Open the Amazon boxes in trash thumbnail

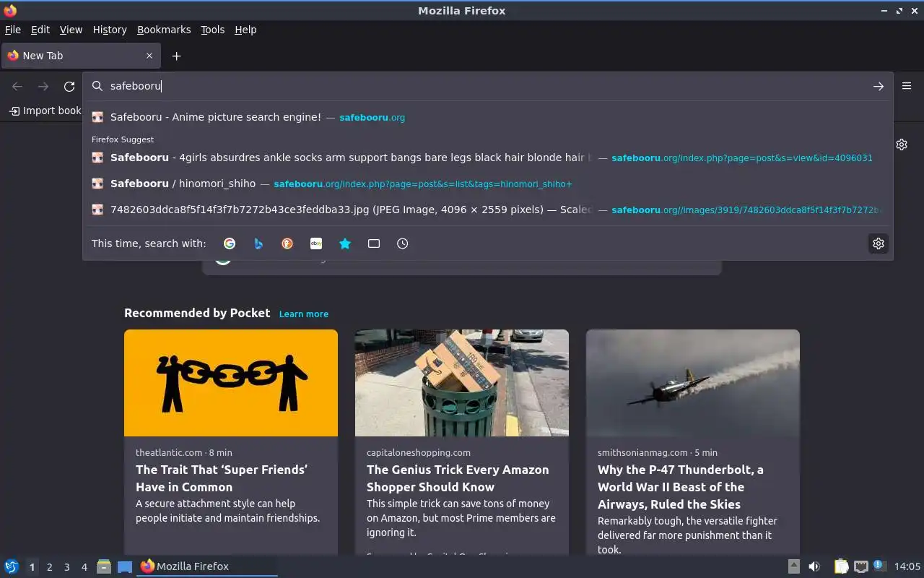[x=462, y=383]
